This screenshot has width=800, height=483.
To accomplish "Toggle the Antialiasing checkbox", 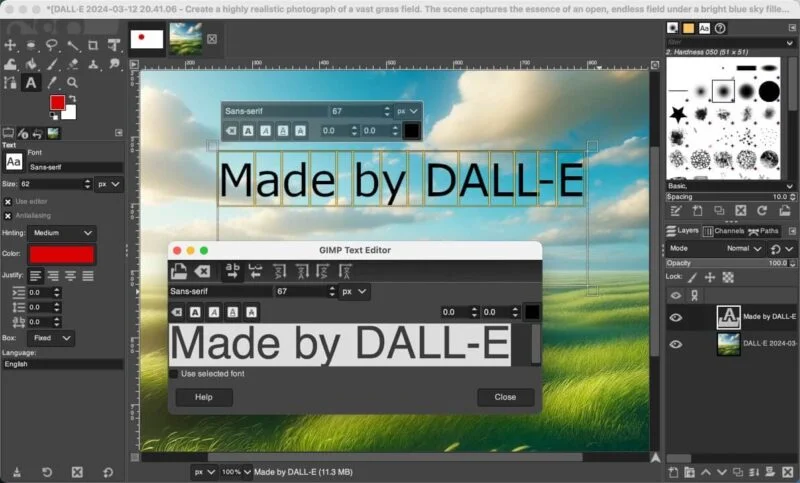I will pyautogui.click(x=8, y=216).
